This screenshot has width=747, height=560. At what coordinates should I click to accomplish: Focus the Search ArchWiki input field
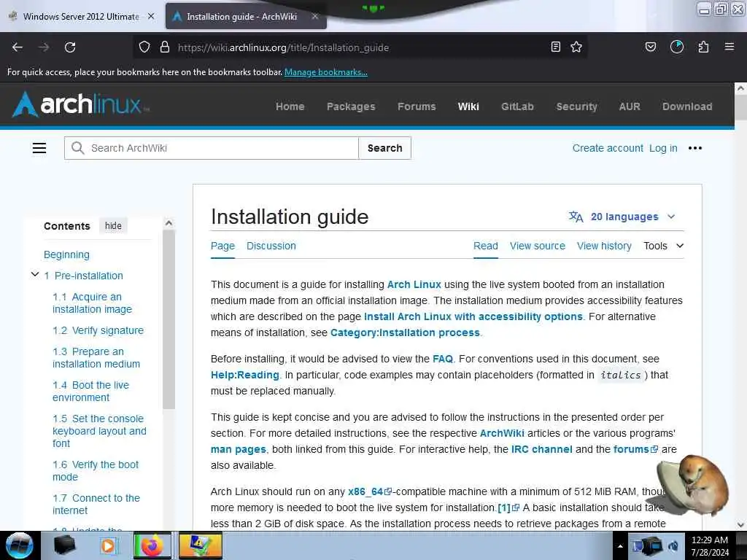pos(212,148)
